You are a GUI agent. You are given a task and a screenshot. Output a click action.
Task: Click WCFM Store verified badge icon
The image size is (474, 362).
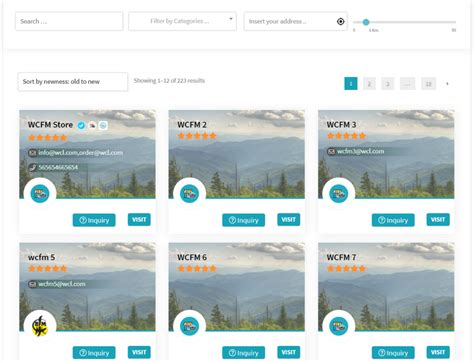(x=81, y=125)
